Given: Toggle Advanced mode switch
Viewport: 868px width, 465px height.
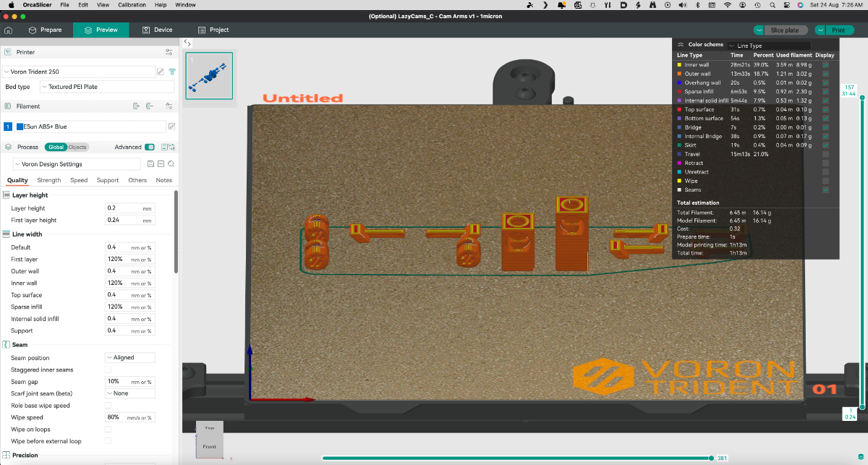Looking at the screenshot, I should pos(149,147).
